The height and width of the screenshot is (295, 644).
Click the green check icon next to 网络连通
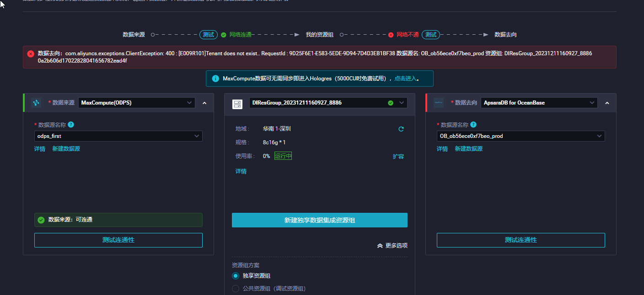coord(224,35)
